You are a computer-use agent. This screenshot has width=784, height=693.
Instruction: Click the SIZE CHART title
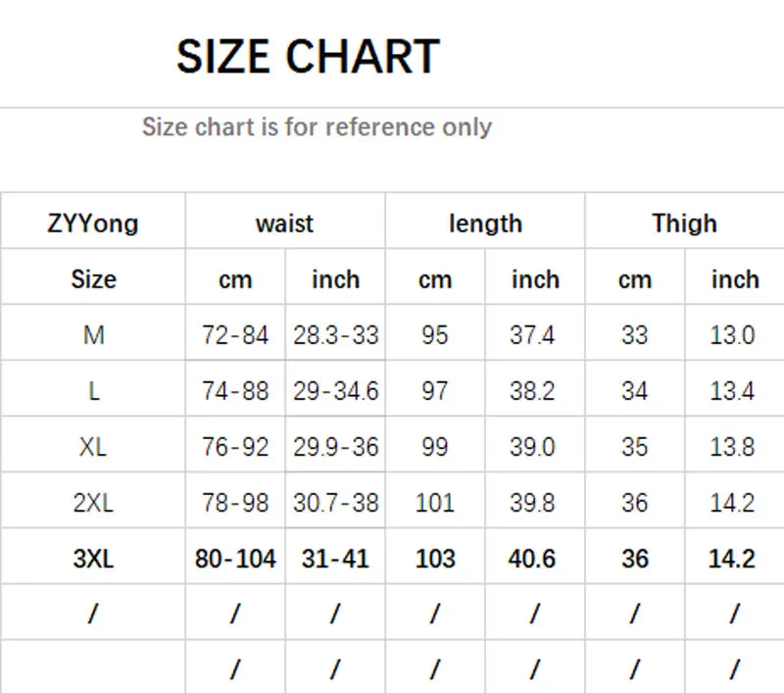(308, 57)
